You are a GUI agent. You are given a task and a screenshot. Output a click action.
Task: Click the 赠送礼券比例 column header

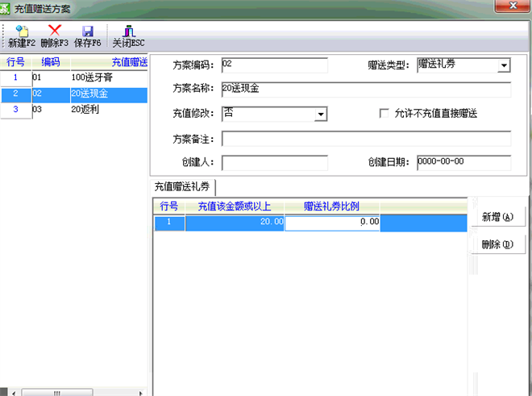coord(332,206)
